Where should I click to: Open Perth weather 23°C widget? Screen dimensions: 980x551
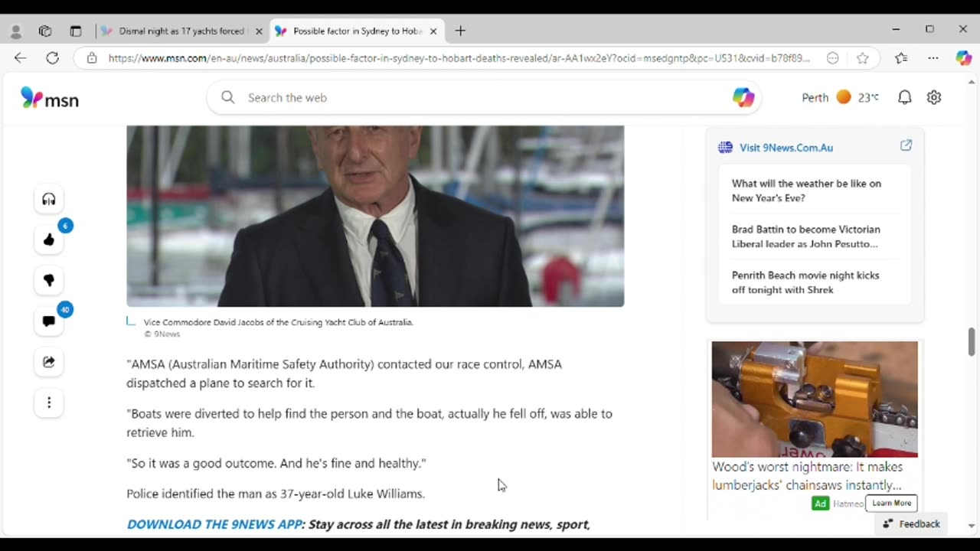point(841,97)
